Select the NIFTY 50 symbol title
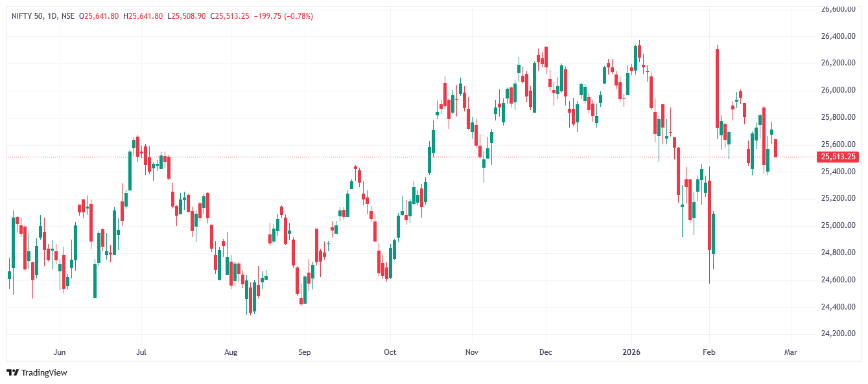Screen dimensions: 868x384 tap(29, 16)
